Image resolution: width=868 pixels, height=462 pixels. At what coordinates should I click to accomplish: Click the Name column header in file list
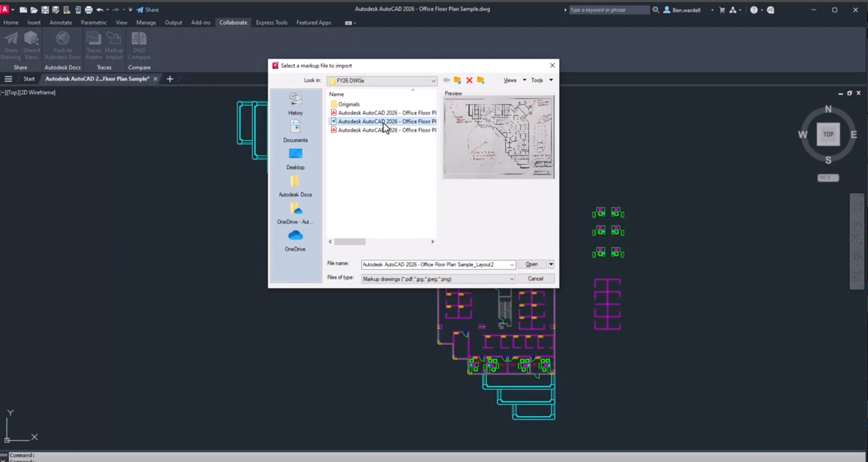point(337,94)
